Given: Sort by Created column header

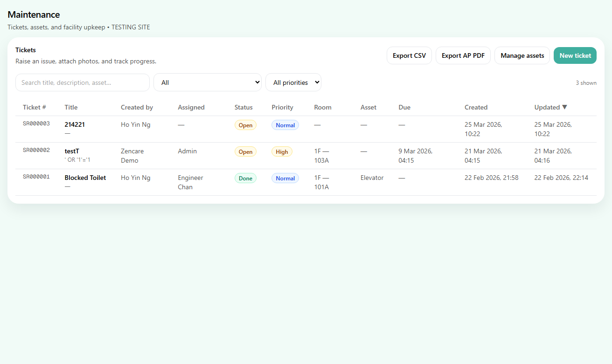Looking at the screenshot, I should 476,107.
